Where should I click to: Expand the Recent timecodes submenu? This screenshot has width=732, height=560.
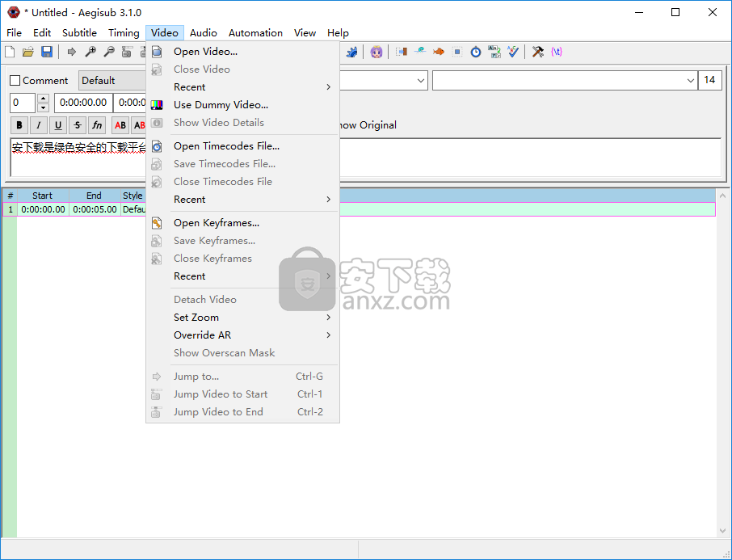[x=242, y=200]
